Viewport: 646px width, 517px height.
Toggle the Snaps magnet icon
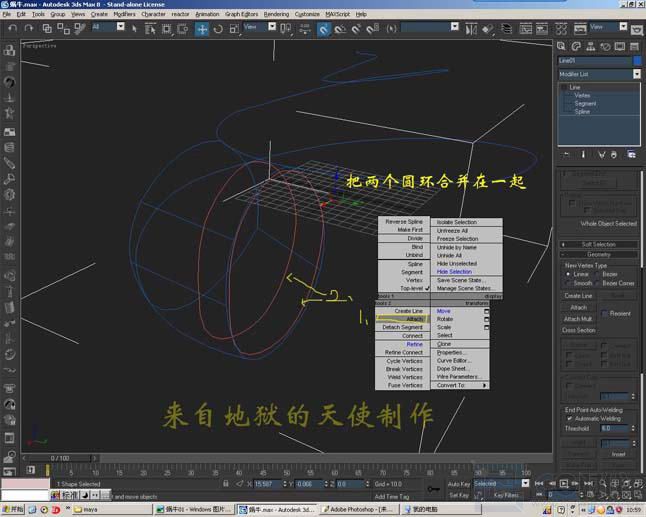[x=324, y=29]
